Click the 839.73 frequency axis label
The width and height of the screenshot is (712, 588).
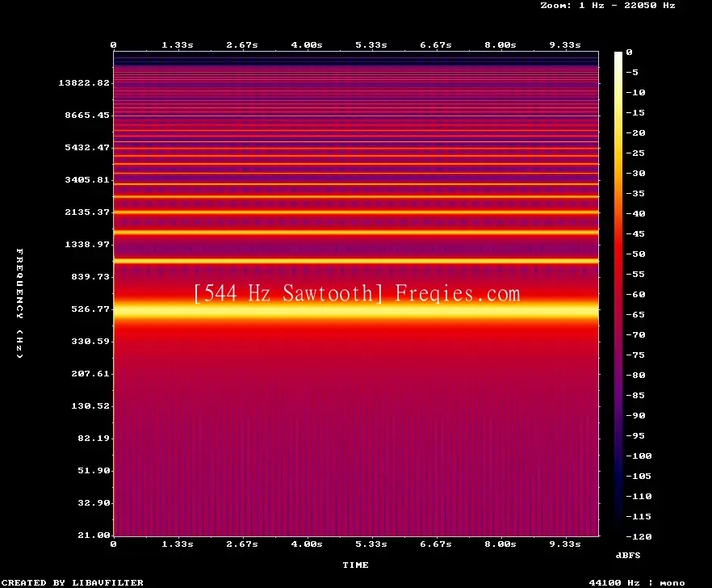coord(90,276)
